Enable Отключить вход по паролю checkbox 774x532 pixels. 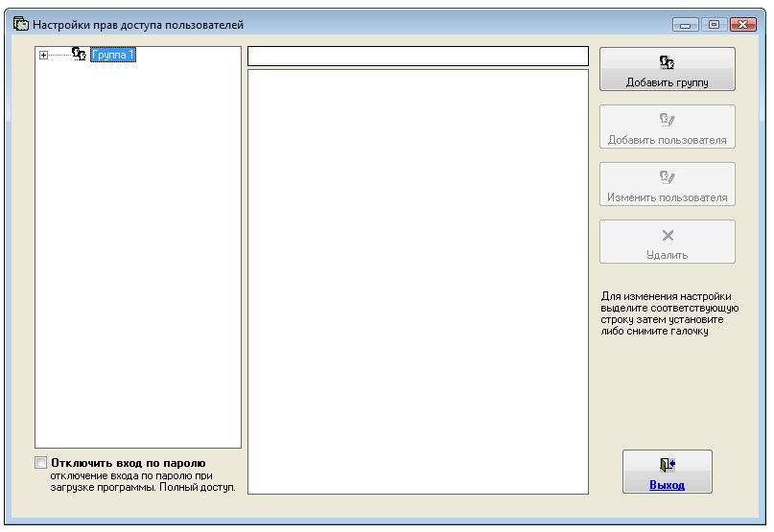pos(41,463)
